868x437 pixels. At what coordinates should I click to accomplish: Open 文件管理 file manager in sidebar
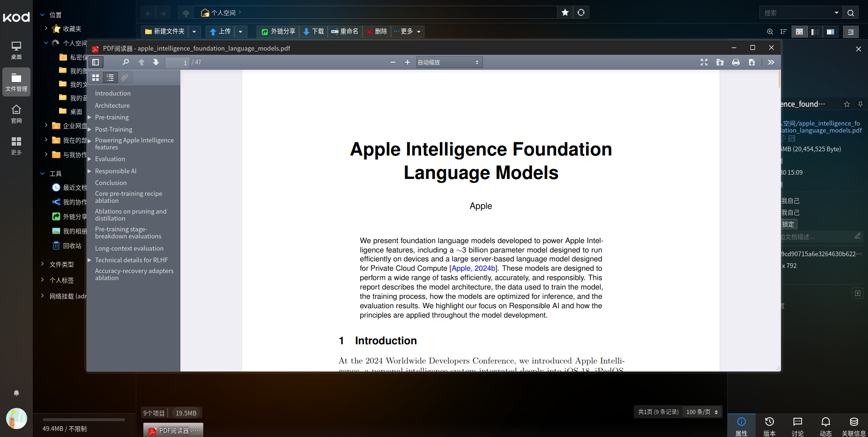click(x=16, y=82)
